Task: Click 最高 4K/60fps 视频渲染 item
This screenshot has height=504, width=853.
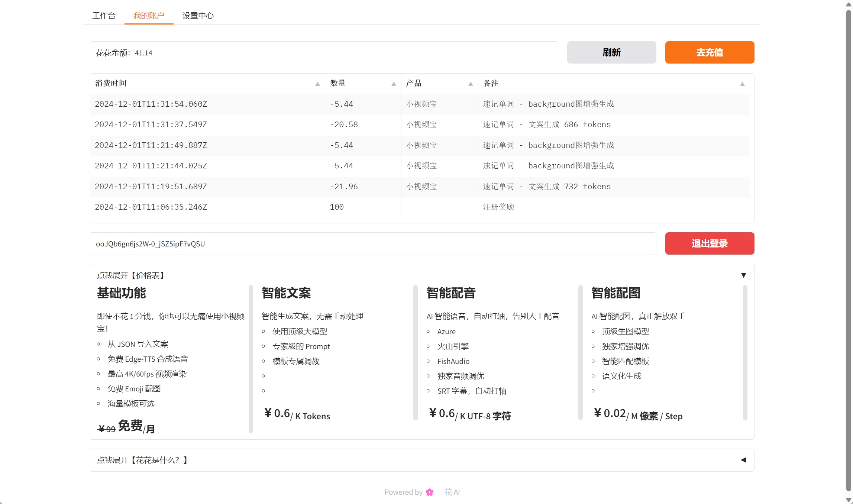Action: (147, 374)
